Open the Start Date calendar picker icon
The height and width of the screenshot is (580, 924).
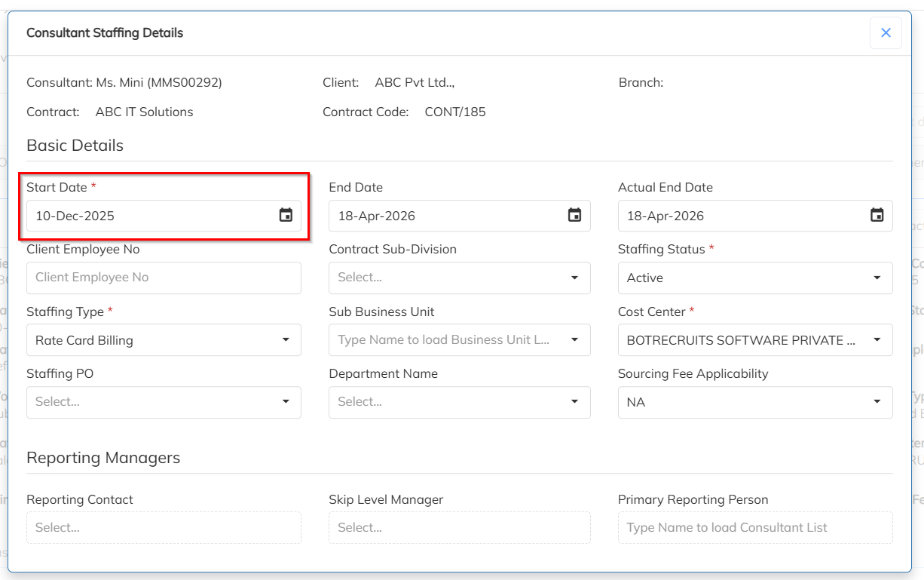click(x=286, y=216)
